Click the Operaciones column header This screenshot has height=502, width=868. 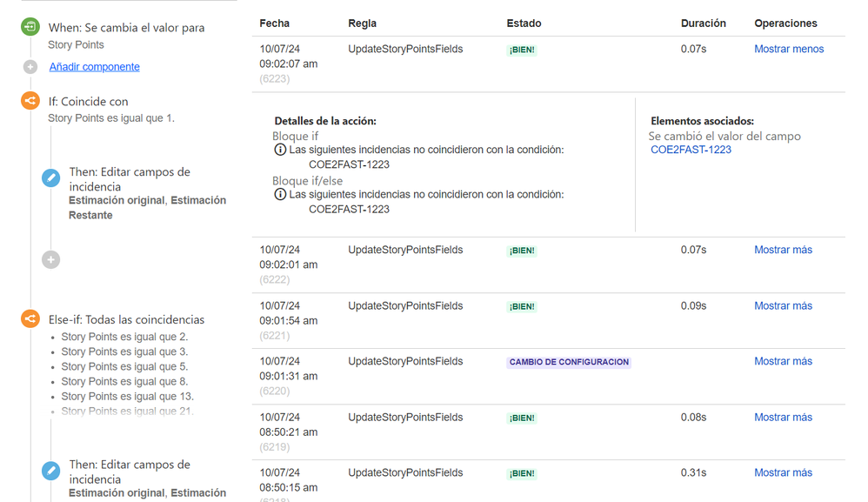tap(785, 23)
